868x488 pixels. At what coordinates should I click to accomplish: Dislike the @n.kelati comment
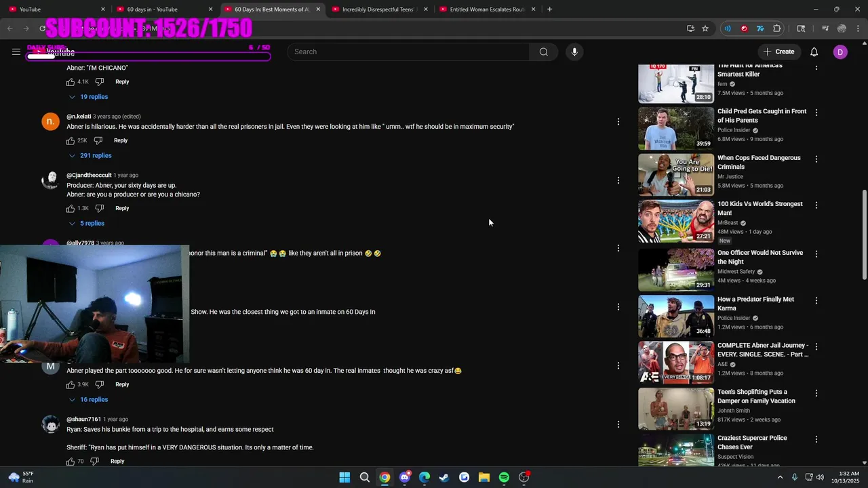(x=98, y=140)
